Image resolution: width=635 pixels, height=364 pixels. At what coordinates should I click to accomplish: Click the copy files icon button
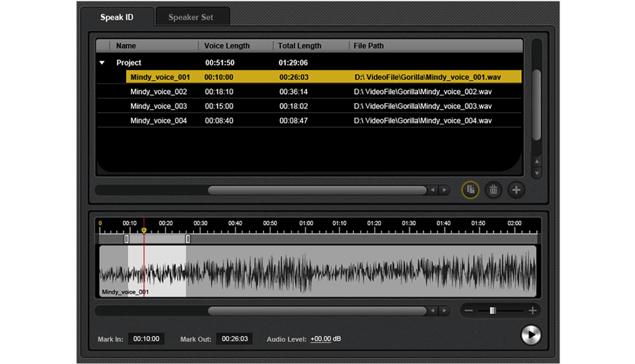pyautogui.click(x=470, y=190)
